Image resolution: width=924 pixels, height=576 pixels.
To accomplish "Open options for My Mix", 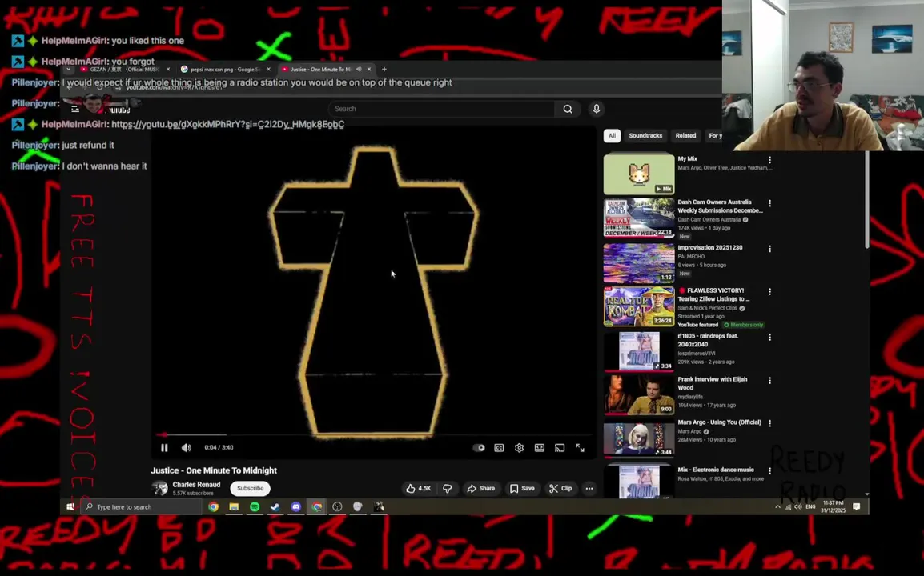I will point(769,160).
